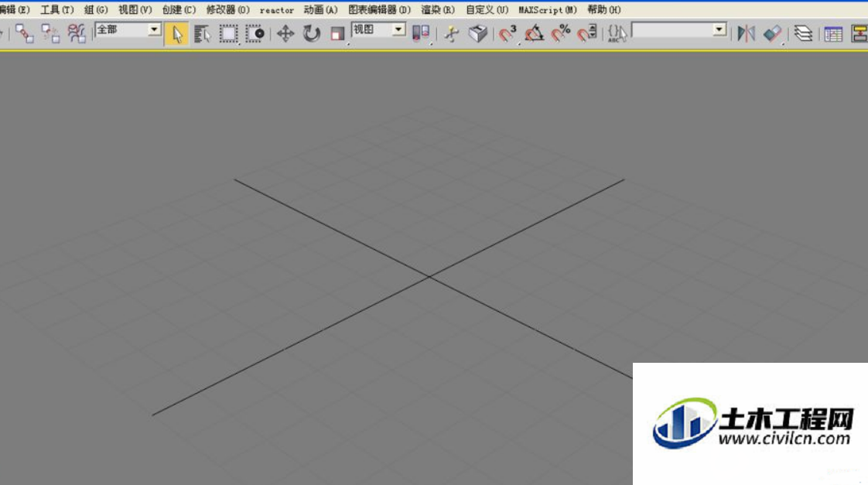The width and height of the screenshot is (868, 485).
Task: Open Edit Named Selection Sets
Action: pos(617,34)
